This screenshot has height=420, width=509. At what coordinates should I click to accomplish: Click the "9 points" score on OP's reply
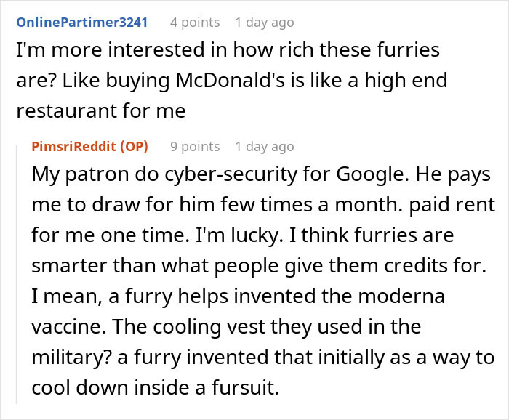[x=195, y=146]
